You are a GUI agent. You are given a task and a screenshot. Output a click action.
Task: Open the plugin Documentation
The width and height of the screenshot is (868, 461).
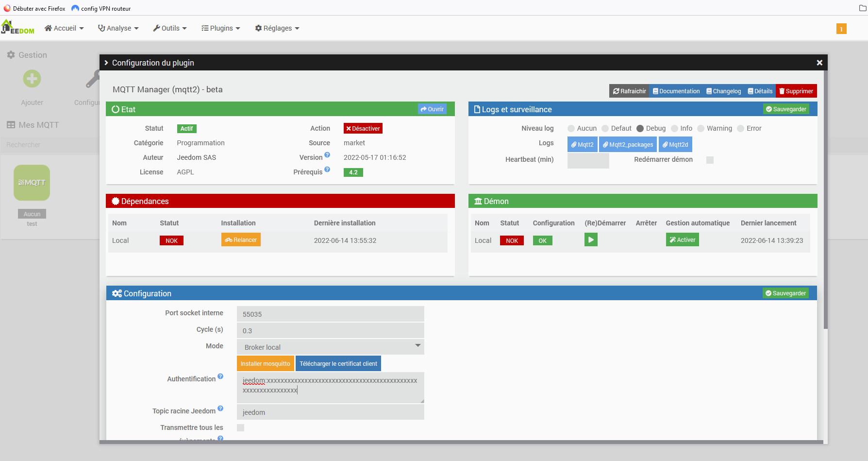click(x=676, y=91)
